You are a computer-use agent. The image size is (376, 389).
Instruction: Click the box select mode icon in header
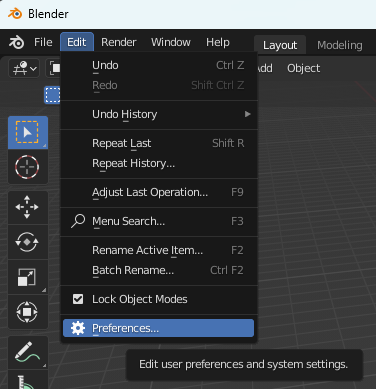pyautogui.click(x=53, y=95)
